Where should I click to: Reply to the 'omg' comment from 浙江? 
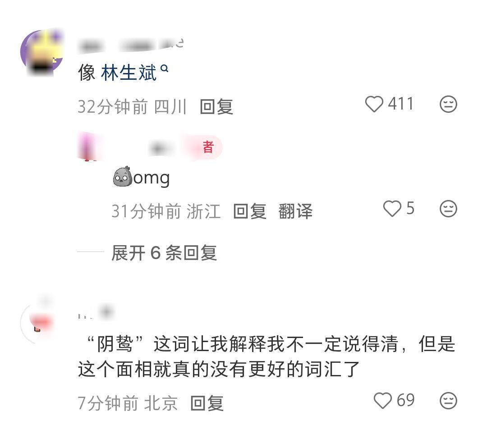(x=250, y=211)
